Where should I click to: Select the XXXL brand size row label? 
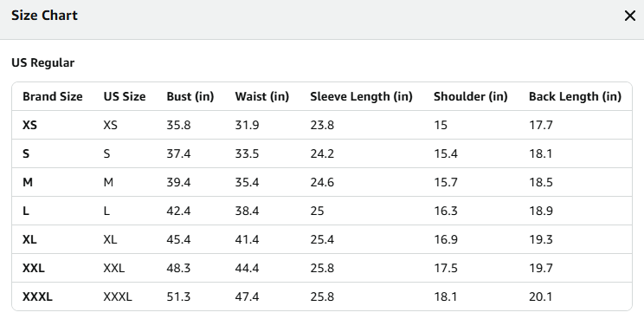pyautogui.click(x=37, y=296)
